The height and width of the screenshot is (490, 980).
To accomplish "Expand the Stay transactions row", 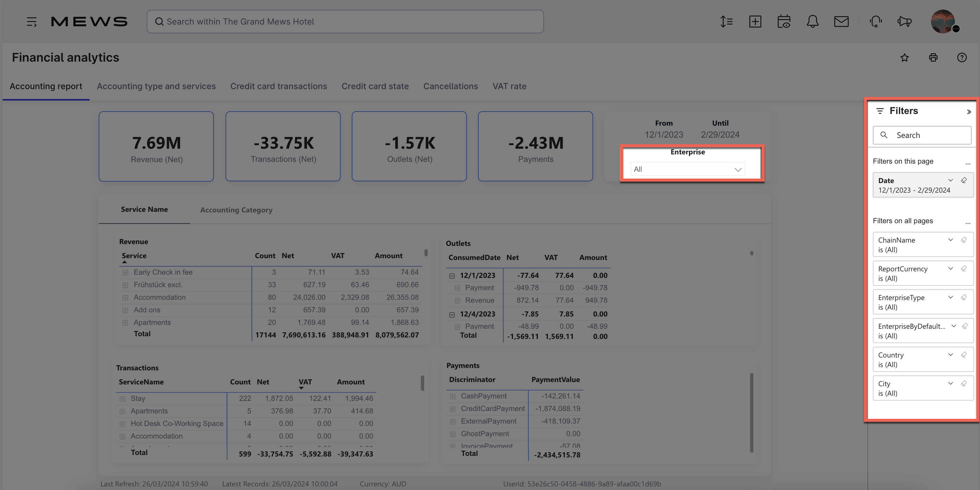I will click(x=122, y=399).
